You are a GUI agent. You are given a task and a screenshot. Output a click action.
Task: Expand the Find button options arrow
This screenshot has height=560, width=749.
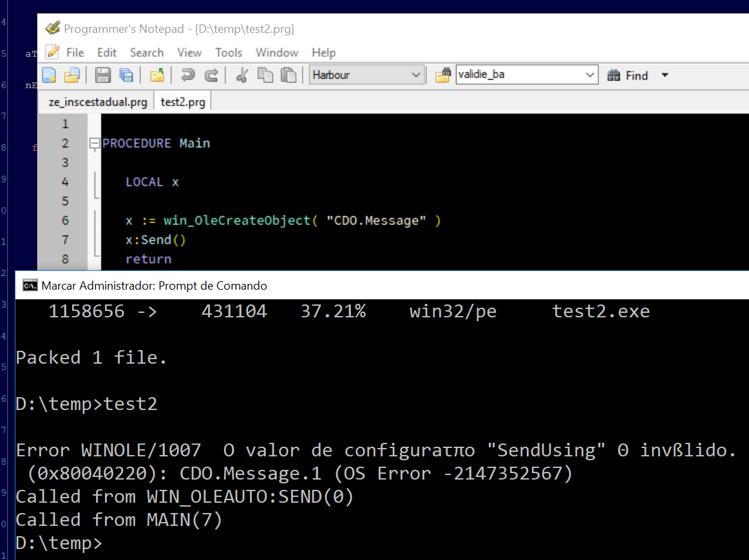click(665, 75)
